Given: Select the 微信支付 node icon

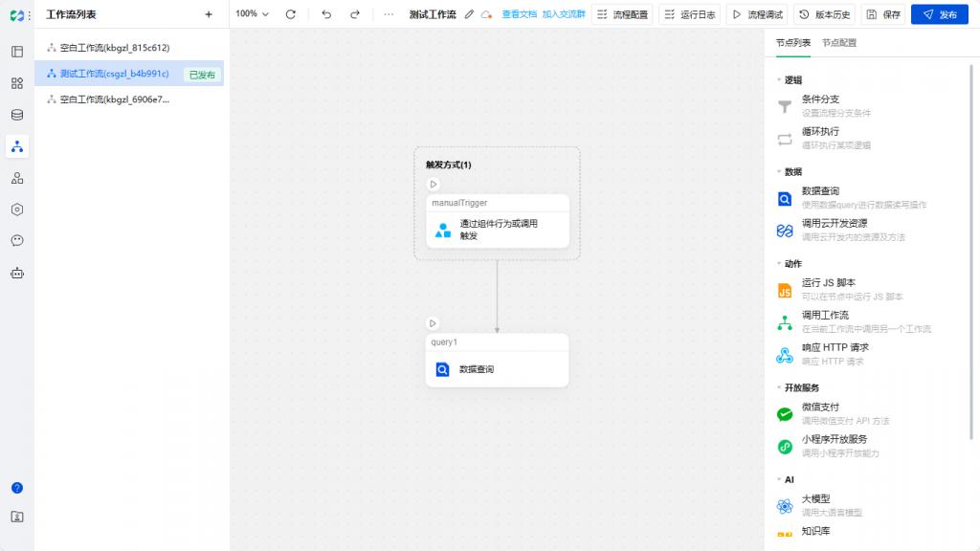Looking at the screenshot, I should click(x=785, y=415).
